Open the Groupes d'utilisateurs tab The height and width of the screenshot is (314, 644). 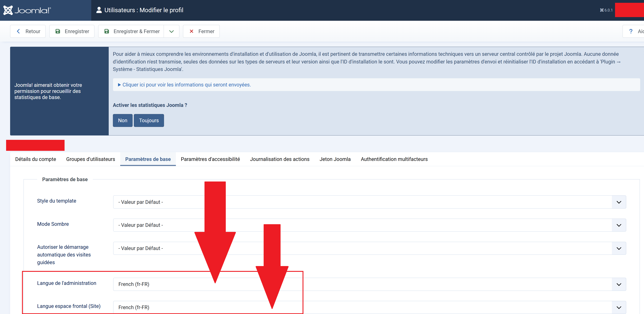[91, 159]
